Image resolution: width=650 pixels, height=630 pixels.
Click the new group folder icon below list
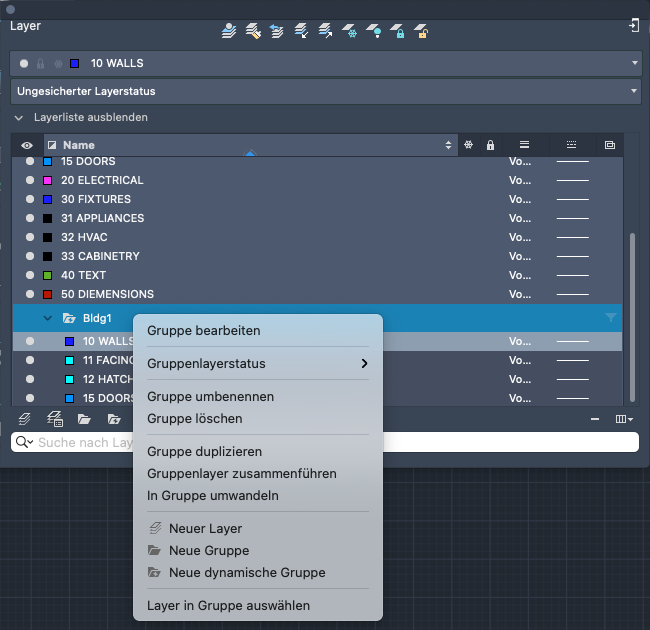(84, 419)
